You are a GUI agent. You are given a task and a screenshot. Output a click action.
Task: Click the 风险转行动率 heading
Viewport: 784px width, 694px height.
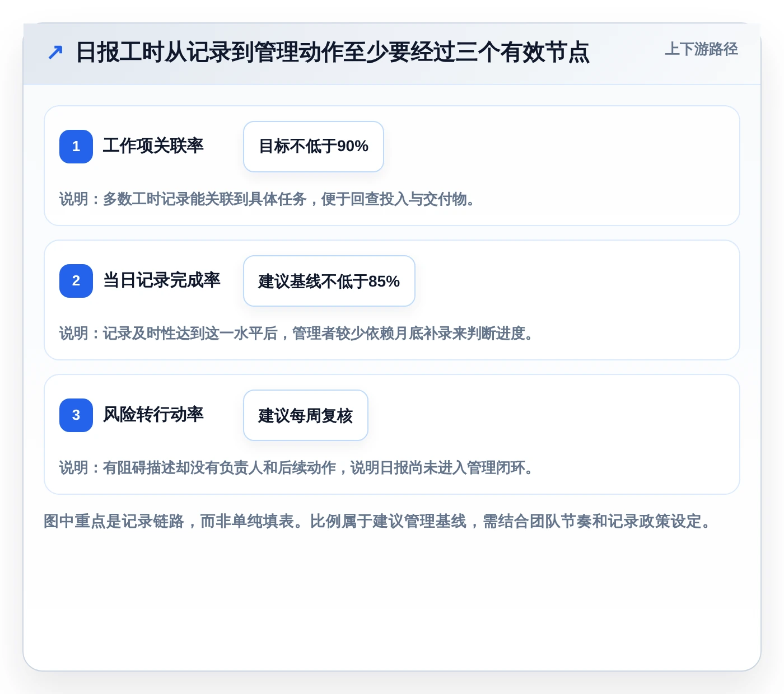click(x=153, y=415)
